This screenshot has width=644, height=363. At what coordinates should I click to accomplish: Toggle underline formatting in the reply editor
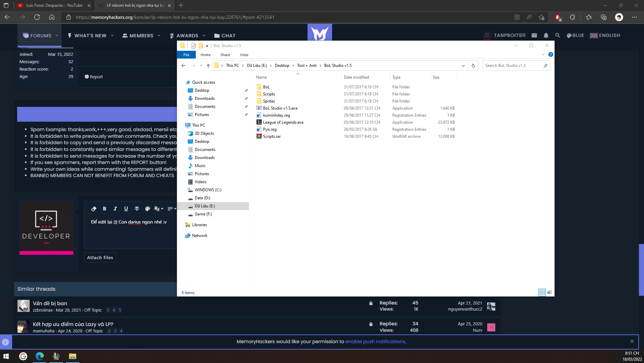point(126,209)
